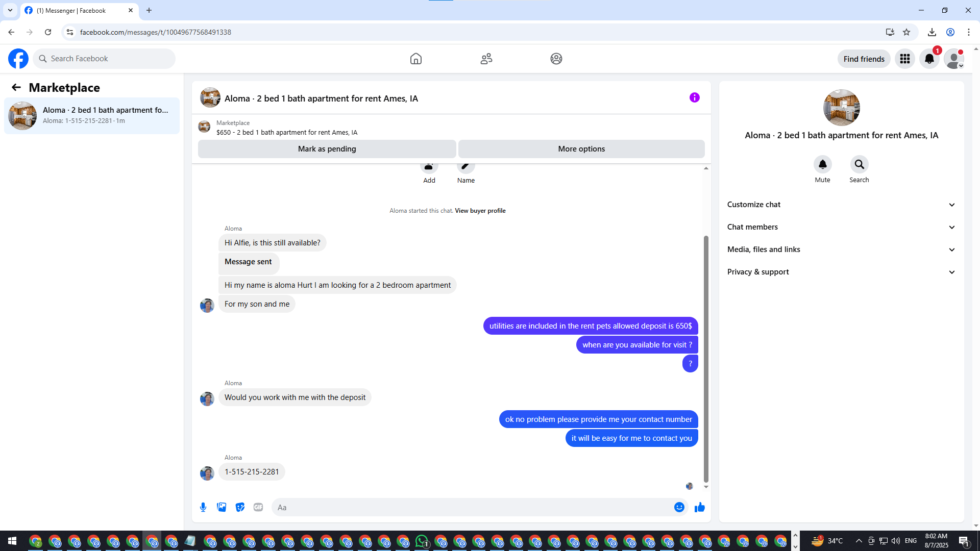Expand the Media, files and links section

(841, 249)
